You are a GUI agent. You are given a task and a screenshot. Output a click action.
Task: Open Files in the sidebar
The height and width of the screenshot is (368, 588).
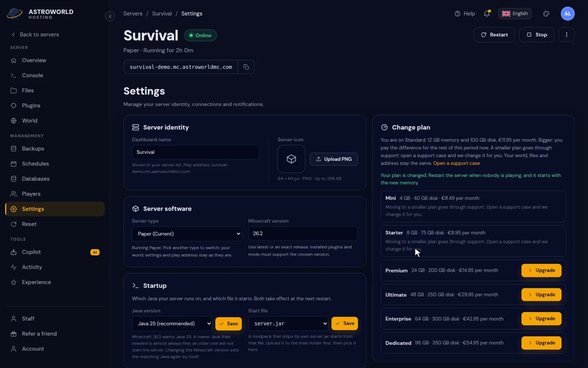(x=55, y=91)
